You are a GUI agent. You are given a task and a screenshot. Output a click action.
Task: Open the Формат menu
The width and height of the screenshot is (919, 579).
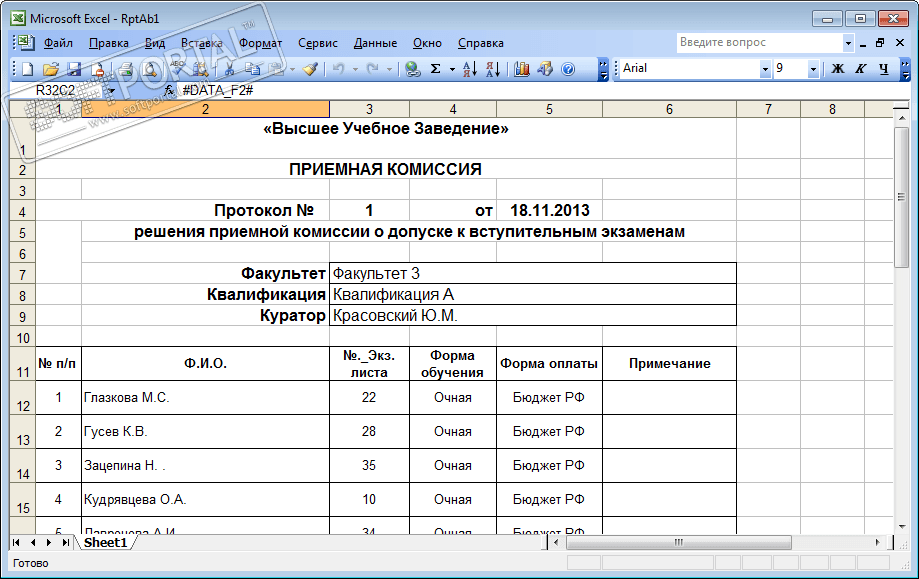[261, 43]
